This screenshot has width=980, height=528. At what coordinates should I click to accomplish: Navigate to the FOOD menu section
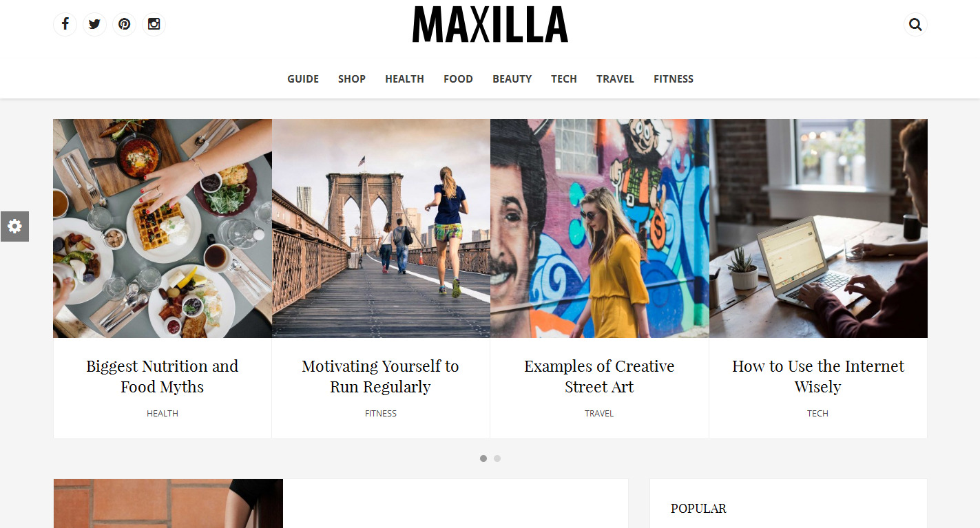[x=458, y=79]
